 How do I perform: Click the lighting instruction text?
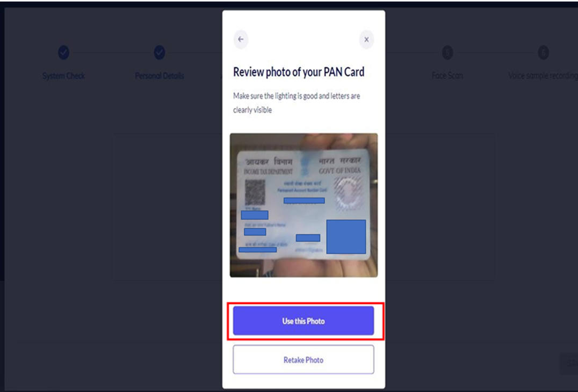point(297,103)
